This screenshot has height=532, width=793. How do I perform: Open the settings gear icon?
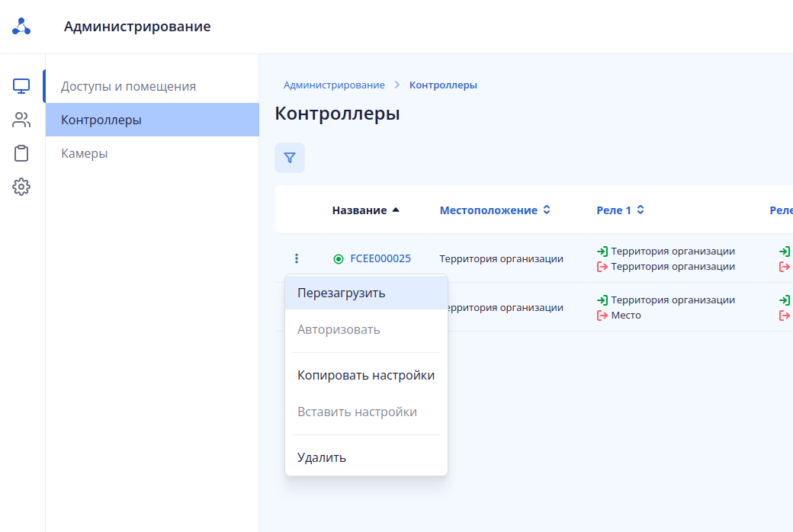pos(21,187)
